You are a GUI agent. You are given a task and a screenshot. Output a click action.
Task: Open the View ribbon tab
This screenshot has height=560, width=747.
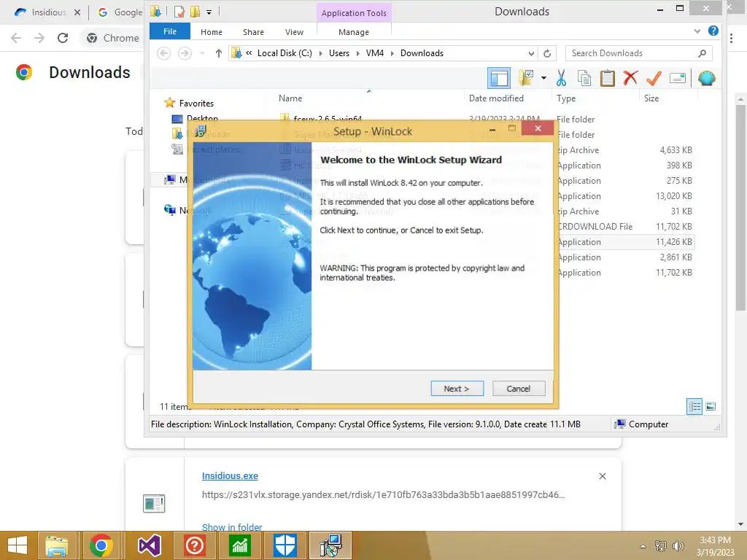point(294,32)
